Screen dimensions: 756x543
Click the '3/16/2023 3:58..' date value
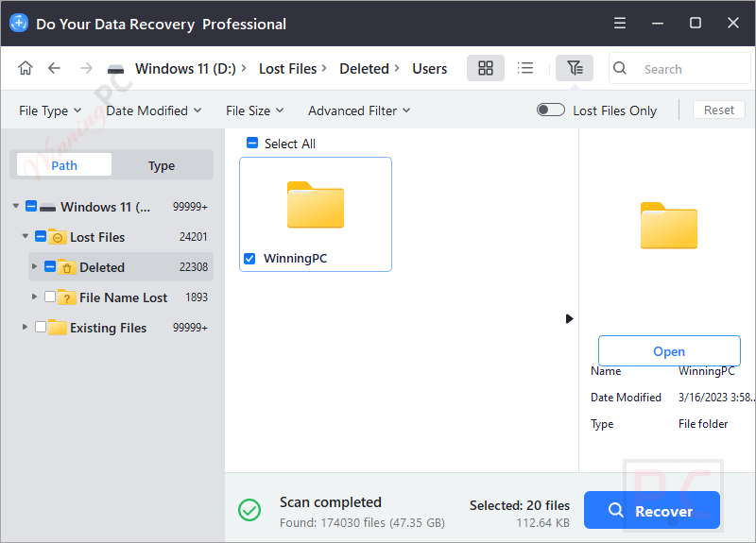pyautogui.click(x=716, y=397)
